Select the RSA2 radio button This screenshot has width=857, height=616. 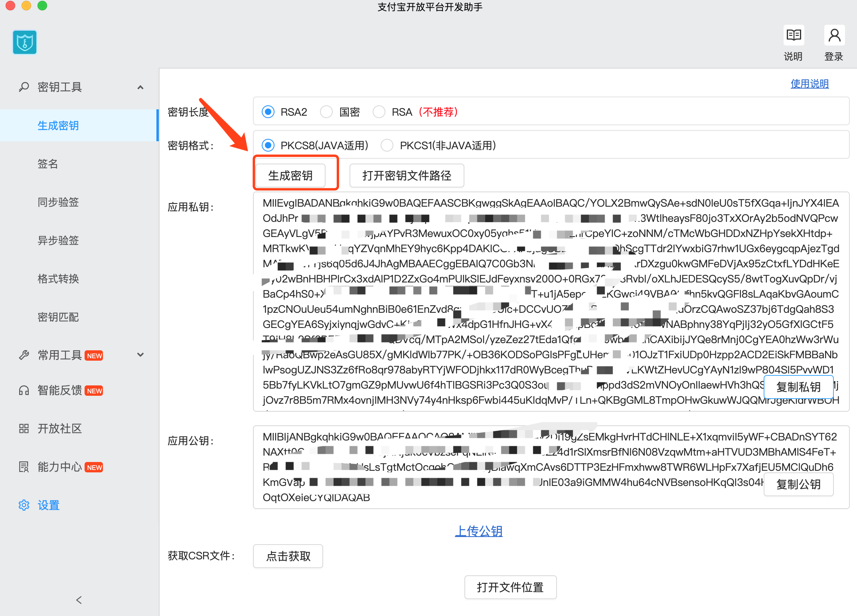[x=268, y=112]
